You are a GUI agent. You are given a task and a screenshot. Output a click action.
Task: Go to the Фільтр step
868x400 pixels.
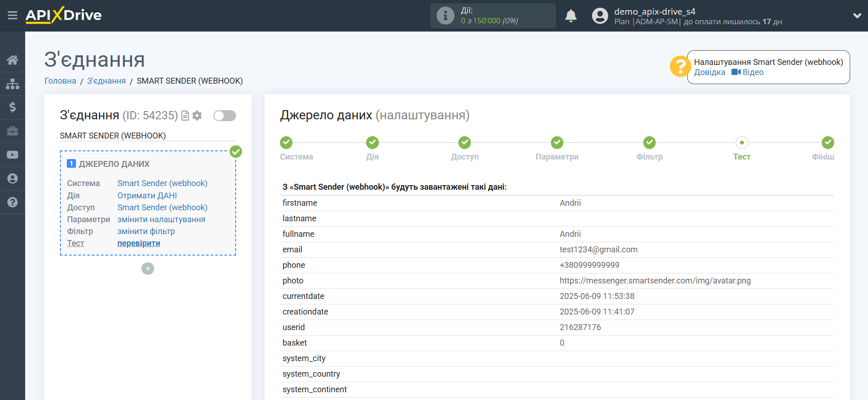[649, 143]
